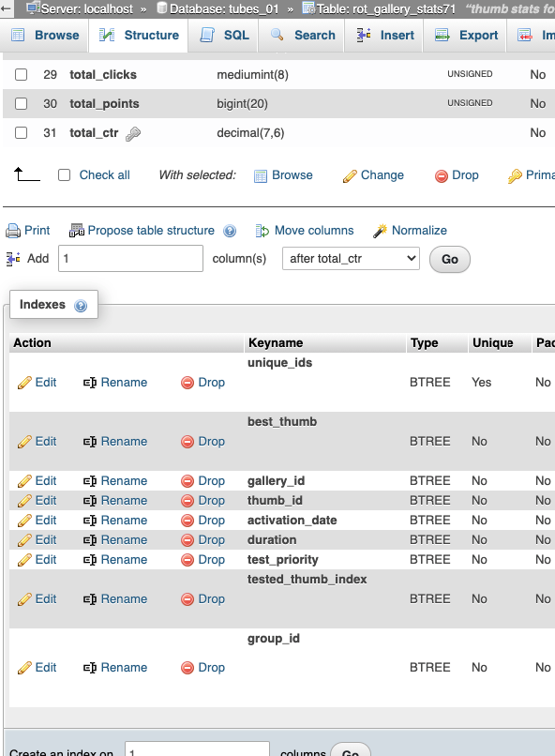555x756 pixels.
Task: Click the Propose table structure icon
Action: [x=77, y=231]
